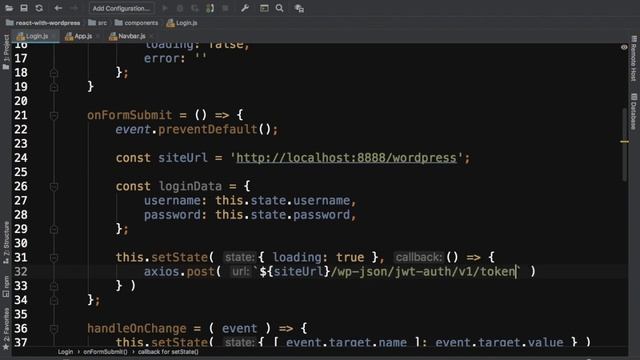640x360 pixels.
Task: Open the Database side panel
Action: [633, 111]
